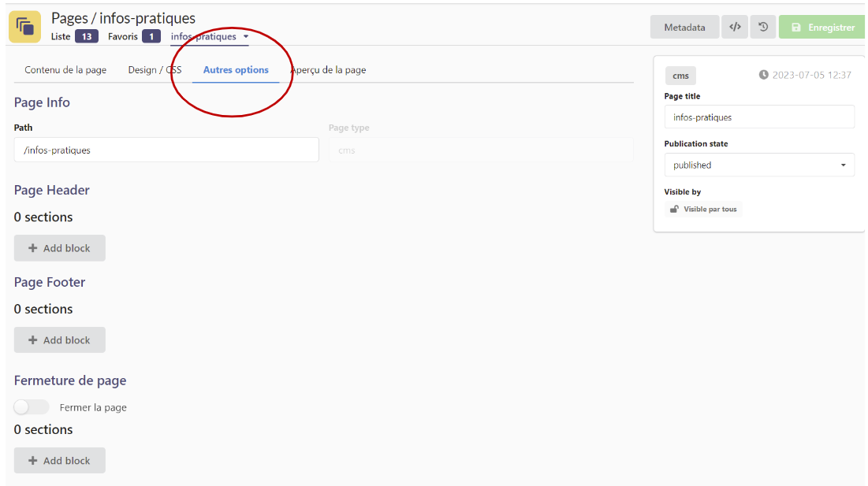
Task: Add block under Page Header
Action: (60, 248)
